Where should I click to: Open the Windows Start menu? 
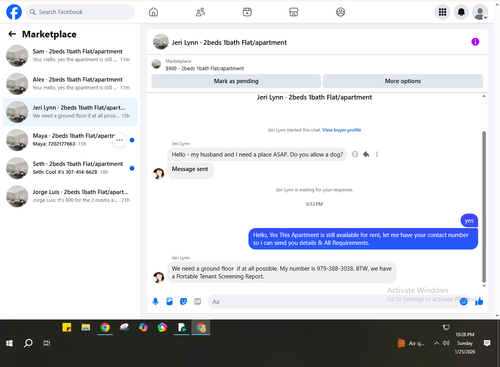coord(9,343)
